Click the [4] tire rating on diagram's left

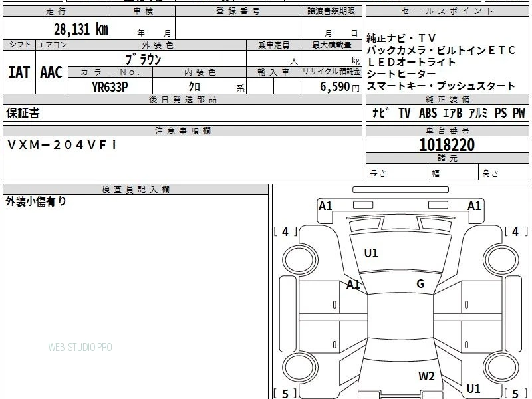285,232
